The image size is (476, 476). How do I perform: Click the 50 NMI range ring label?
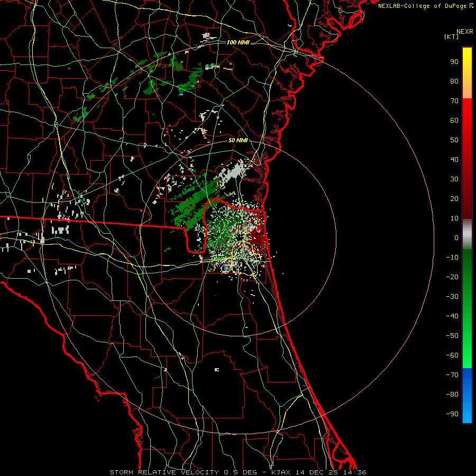[238, 140]
